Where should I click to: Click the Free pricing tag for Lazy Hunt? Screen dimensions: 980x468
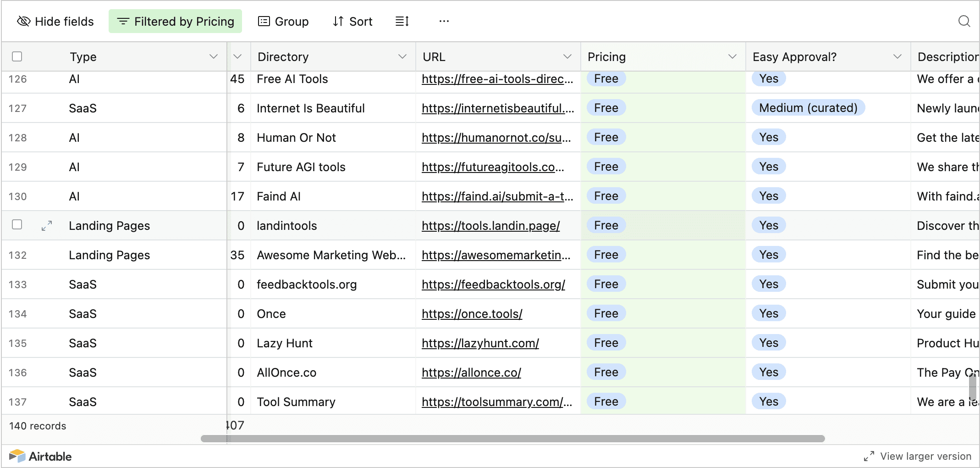pos(606,343)
